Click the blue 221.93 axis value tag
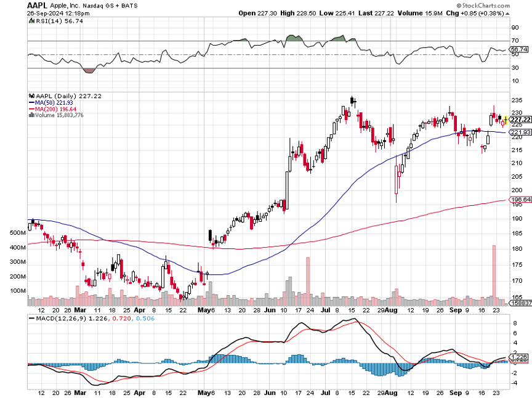 [x=521, y=132]
